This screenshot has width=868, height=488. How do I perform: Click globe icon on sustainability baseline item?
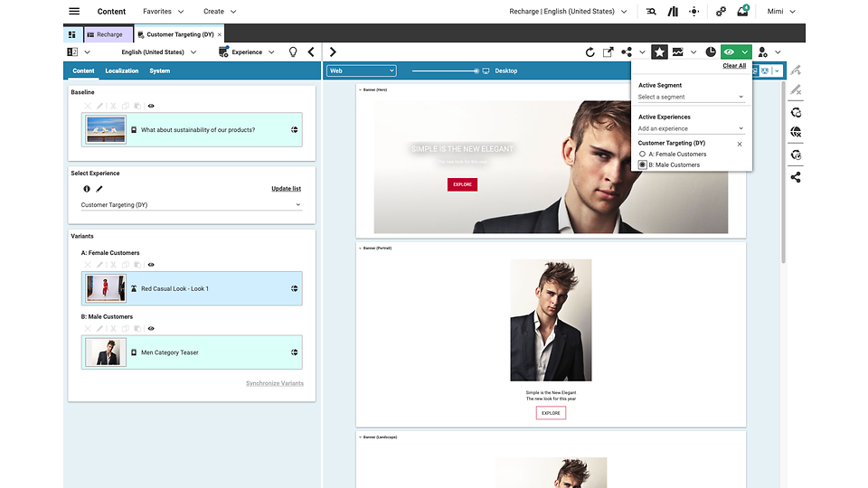tap(295, 129)
